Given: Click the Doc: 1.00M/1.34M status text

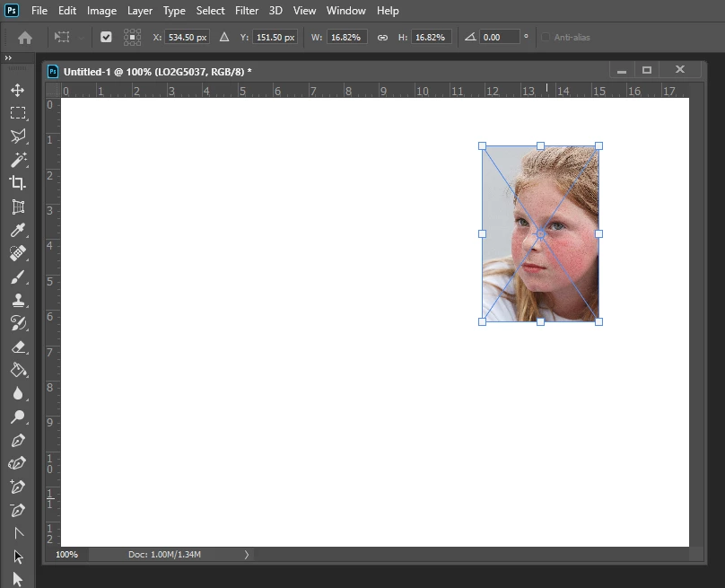Looking at the screenshot, I should pos(164,554).
